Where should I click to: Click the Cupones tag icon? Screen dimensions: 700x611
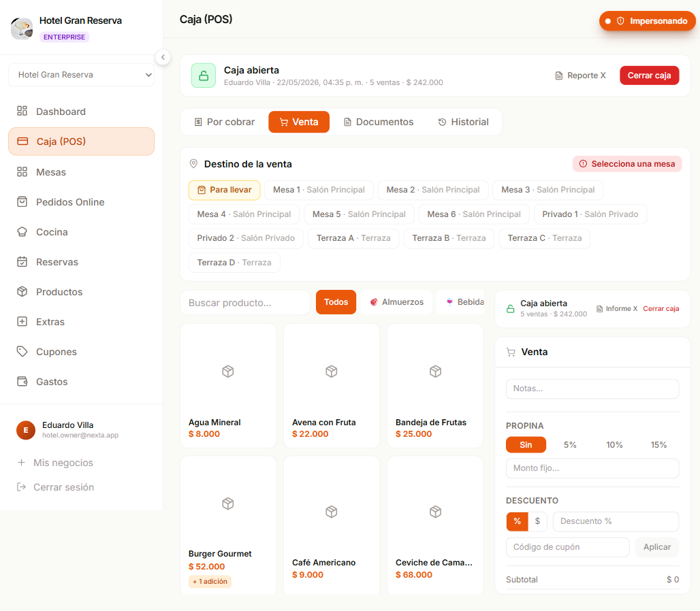[22, 352]
